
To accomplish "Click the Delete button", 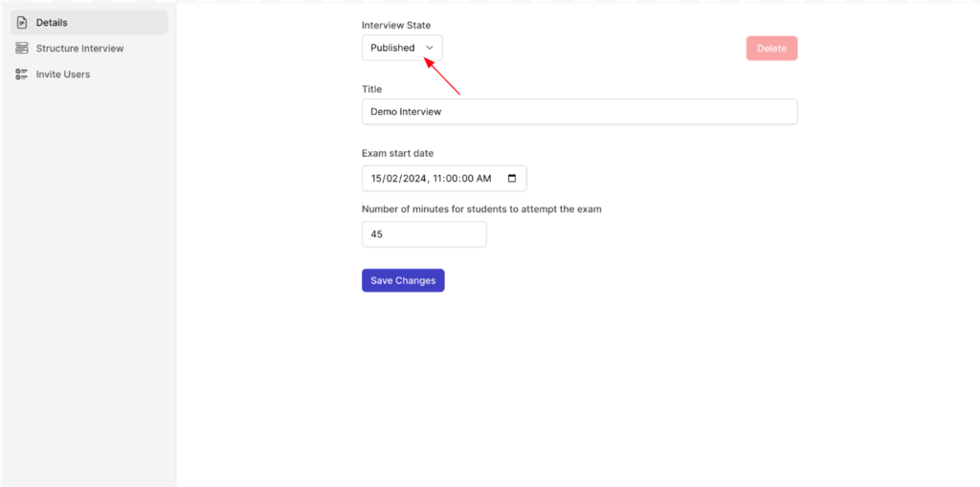I will (x=771, y=48).
